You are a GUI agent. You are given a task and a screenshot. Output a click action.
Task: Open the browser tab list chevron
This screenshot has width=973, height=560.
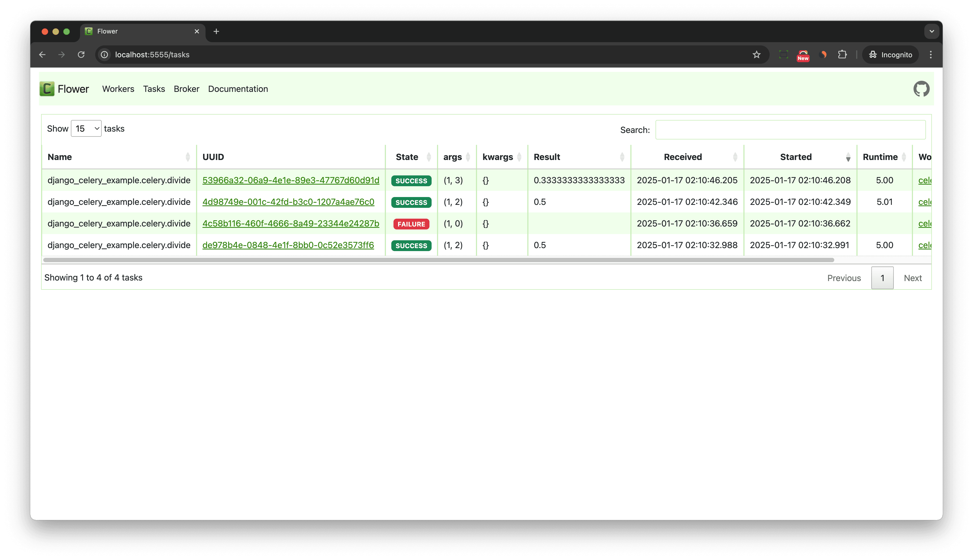pyautogui.click(x=931, y=31)
